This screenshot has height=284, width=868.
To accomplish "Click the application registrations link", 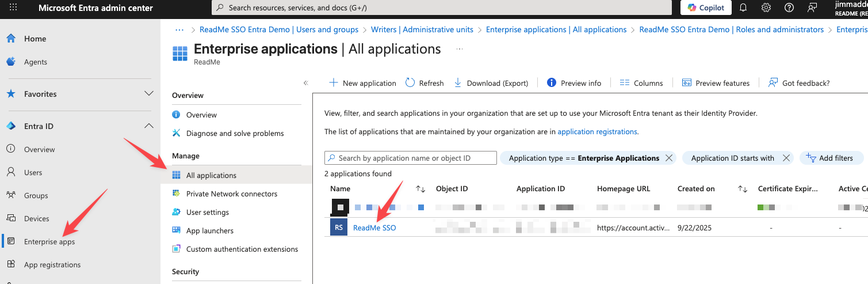I will (x=597, y=131).
